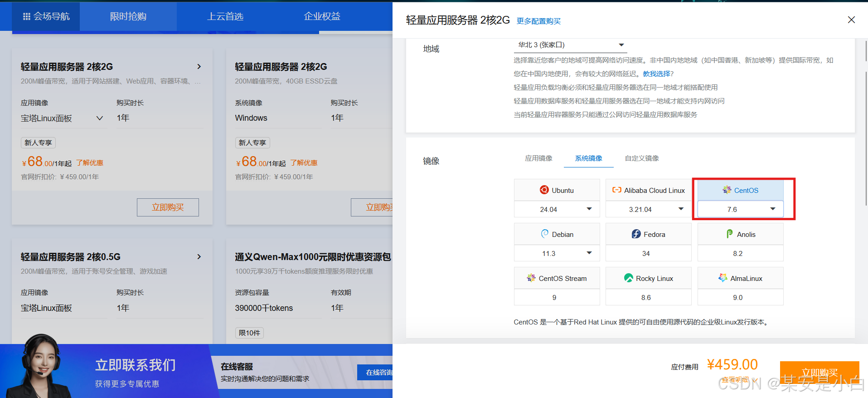Switch to 应用镜像 tab

(x=538, y=158)
